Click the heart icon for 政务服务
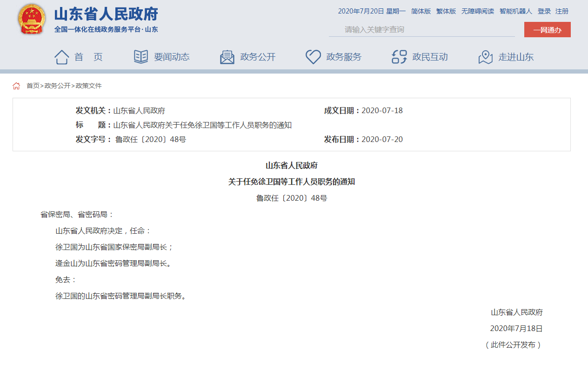 [x=313, y=57]
